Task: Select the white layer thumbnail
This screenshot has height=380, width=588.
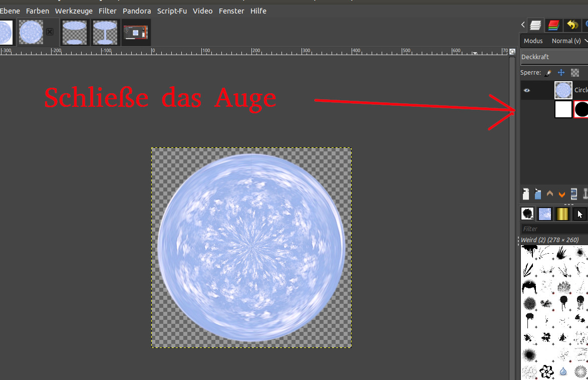Action: (x=563, y=109)
